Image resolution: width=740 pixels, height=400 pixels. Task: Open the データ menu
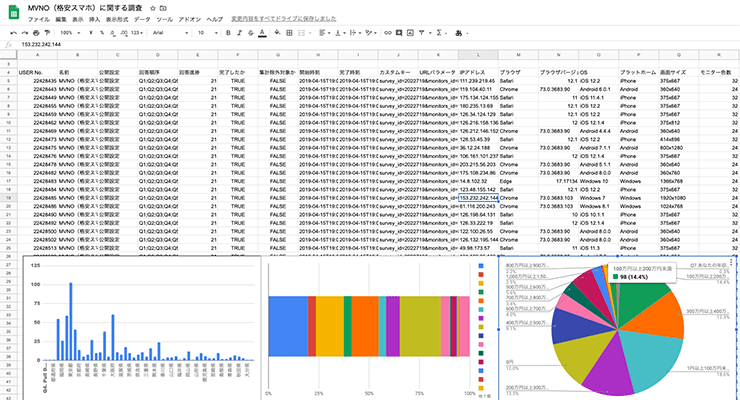point(142,19)
